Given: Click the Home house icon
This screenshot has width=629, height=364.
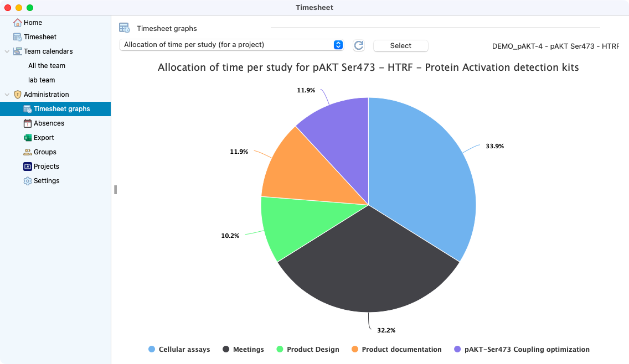Looking at the screenshot, I should point(17,23).
